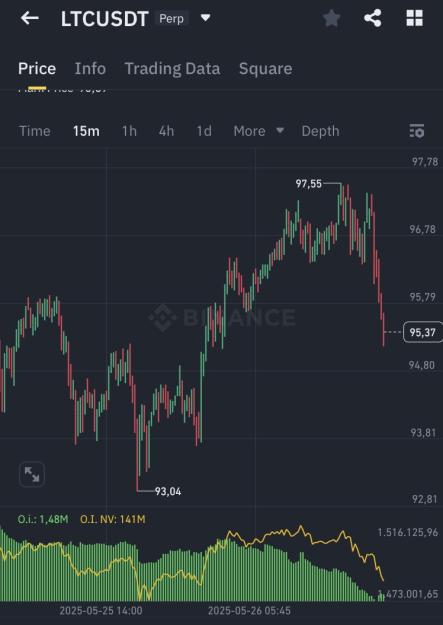443x625 pixels.
Task: Tap the current price label 95,37
Action: click(423, 332)
